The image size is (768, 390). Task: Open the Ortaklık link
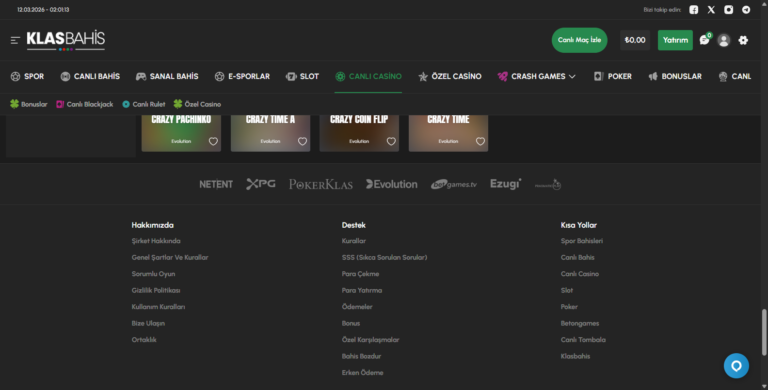tap(144, 340)
